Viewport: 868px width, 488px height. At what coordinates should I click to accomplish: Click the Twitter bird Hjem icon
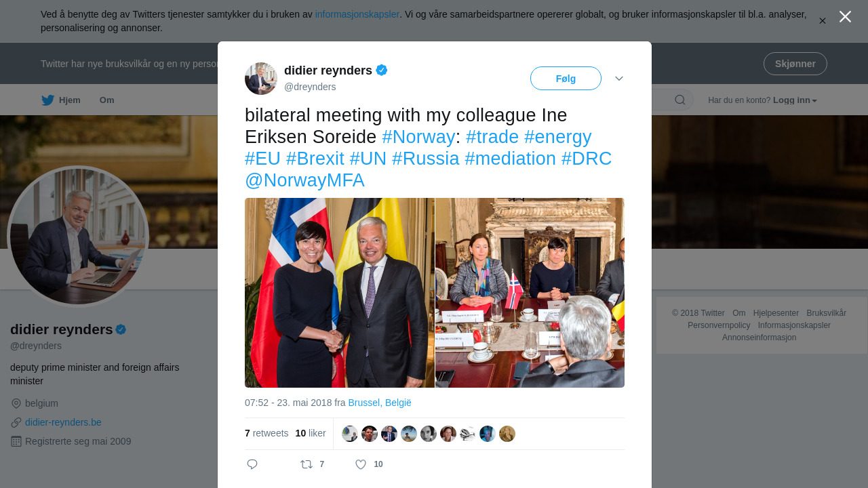click(47, 100)
